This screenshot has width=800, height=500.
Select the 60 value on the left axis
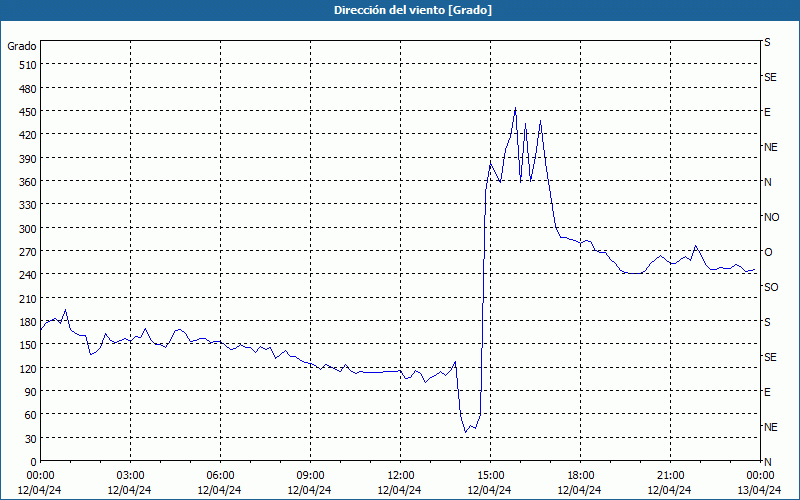[x=31, y=415]
